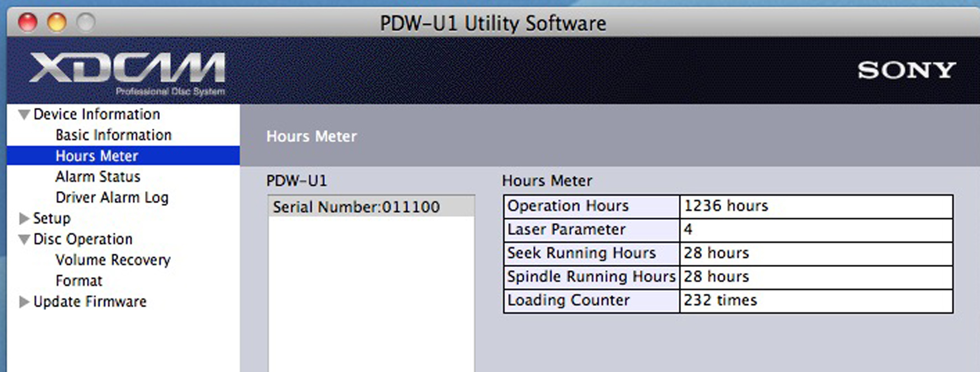This screenshot has width=980, height=372.
Task: Click the Operation Hours row label
Action: (x=592, y=206)
